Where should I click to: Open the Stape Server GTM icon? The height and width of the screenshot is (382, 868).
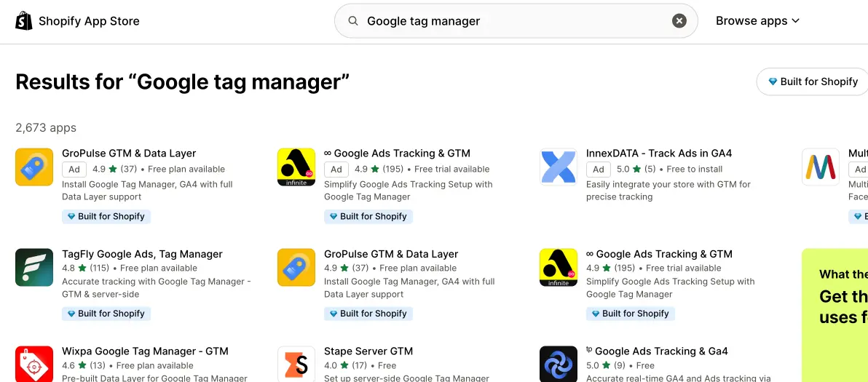[x=296, y=364]
